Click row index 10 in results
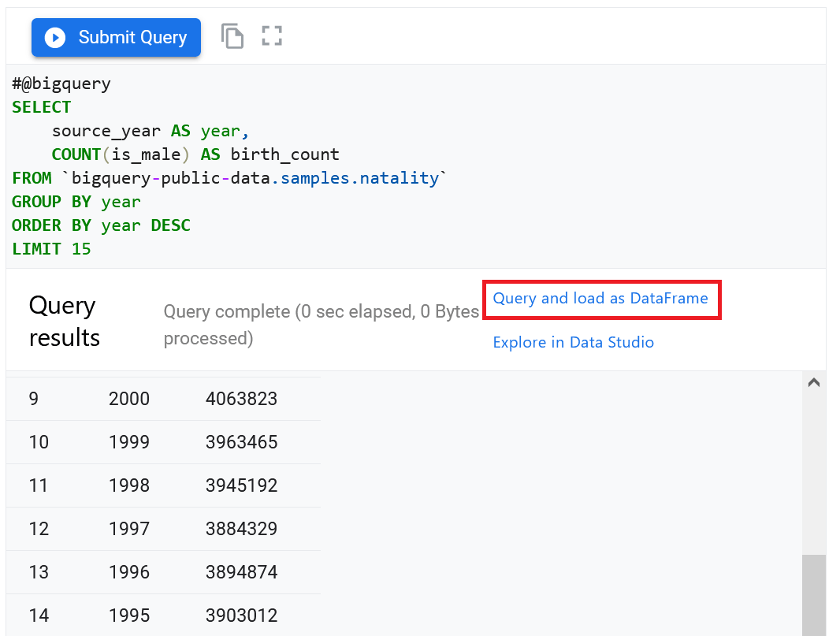 tap(39, 442)
